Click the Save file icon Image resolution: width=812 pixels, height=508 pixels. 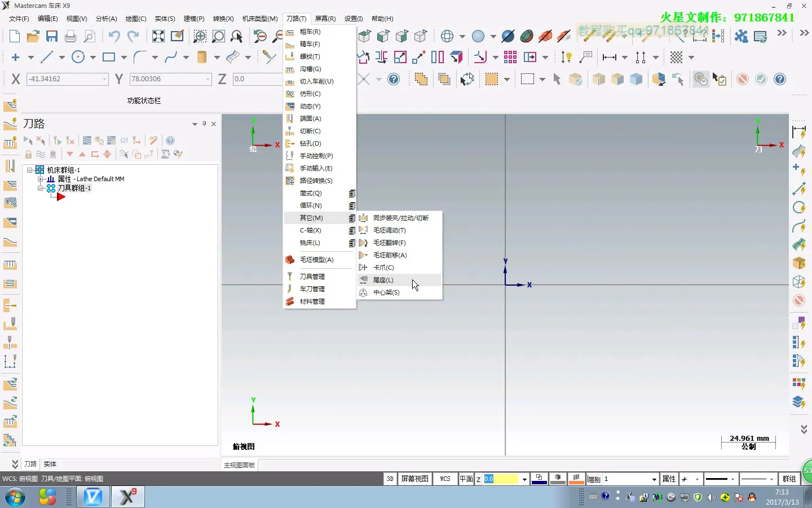pos(52,37)
